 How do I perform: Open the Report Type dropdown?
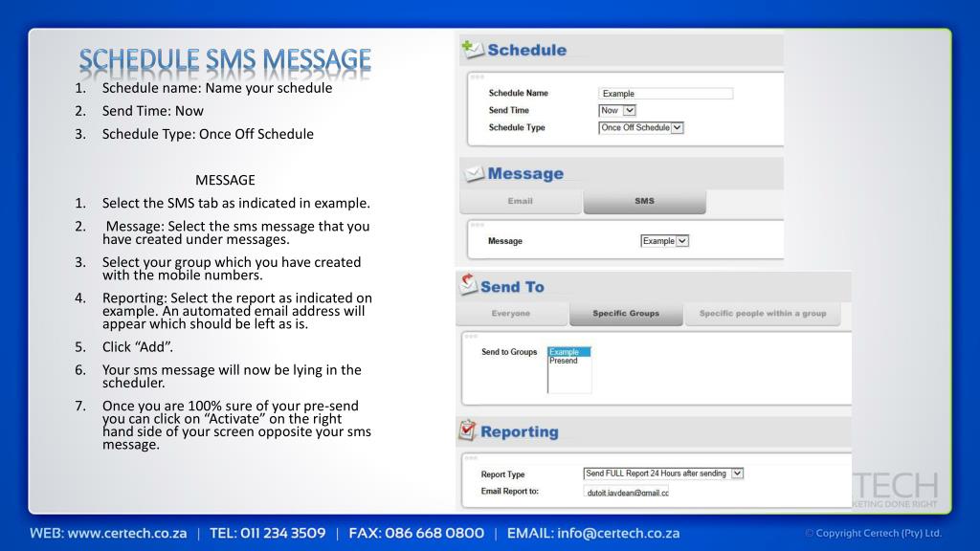[x=663, y=474]
